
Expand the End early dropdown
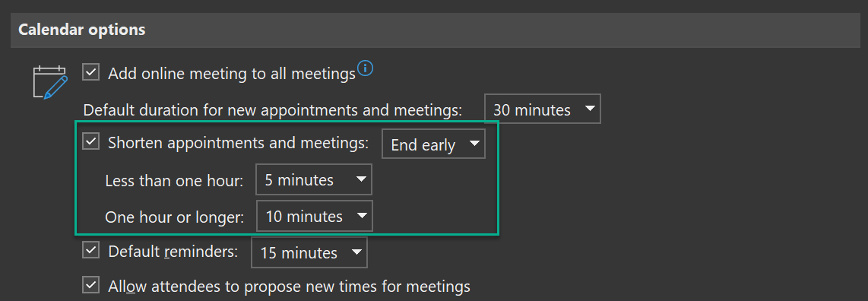(433, 144)
